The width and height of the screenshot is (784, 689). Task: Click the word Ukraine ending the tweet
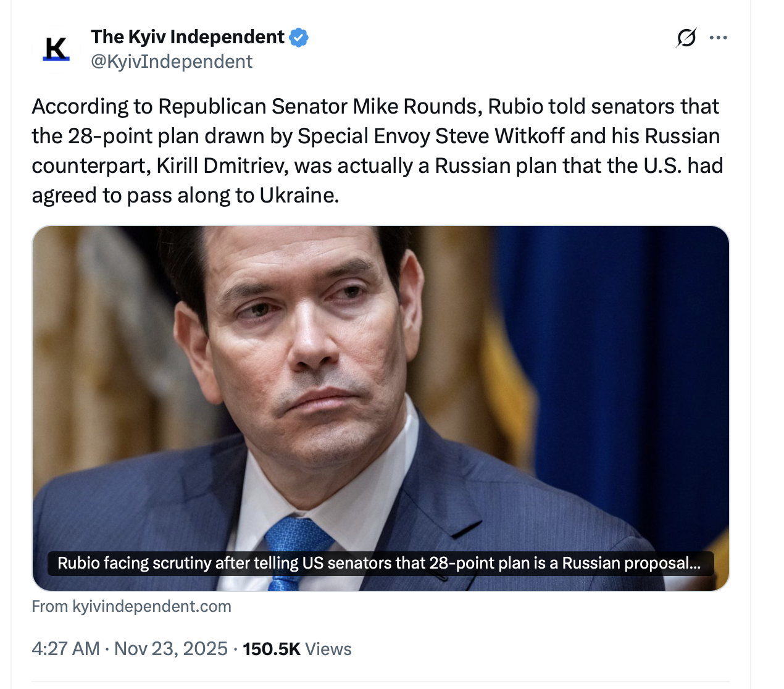click(298, 196)
